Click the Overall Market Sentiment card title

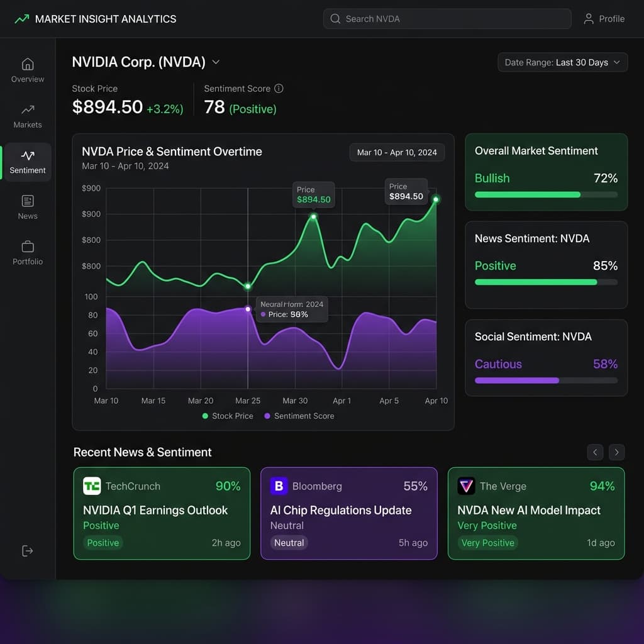point(536,151)
